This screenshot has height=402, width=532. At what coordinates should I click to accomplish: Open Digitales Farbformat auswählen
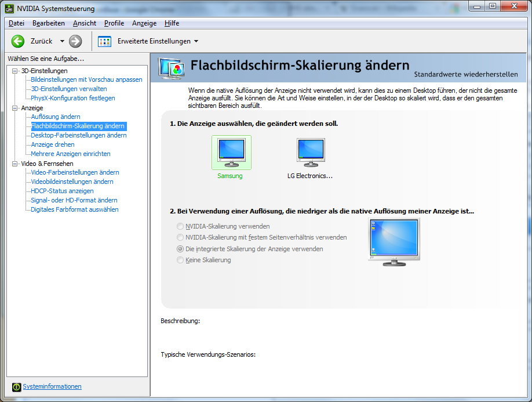(x=75, y=209)
